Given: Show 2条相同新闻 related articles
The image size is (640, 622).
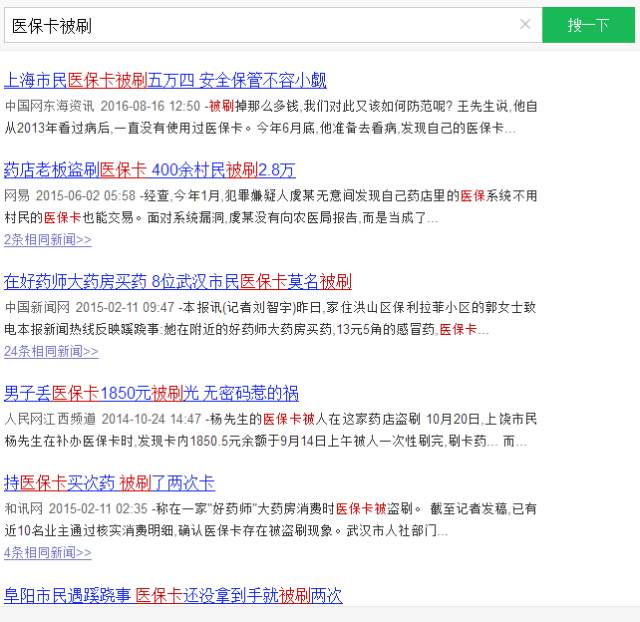Looking at the screenshot, I should pyautogui.click(x=48, y=240).
